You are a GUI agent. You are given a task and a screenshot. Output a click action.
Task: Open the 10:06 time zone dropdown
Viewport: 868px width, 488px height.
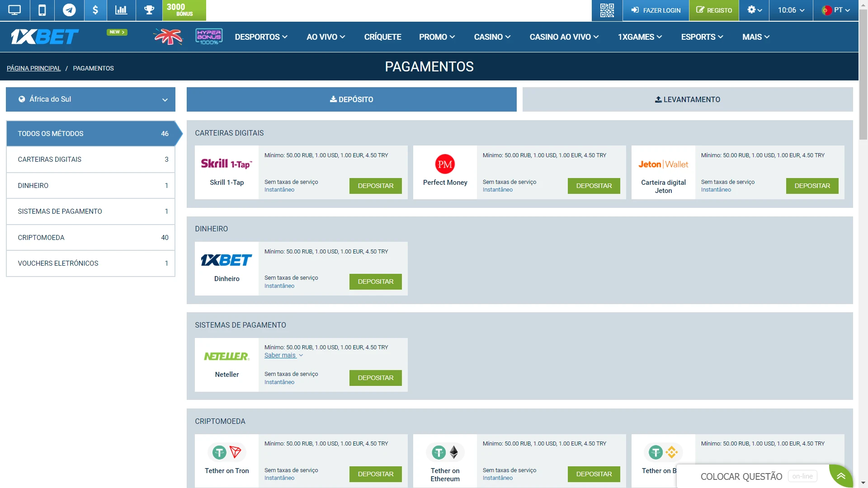(791, 10)
